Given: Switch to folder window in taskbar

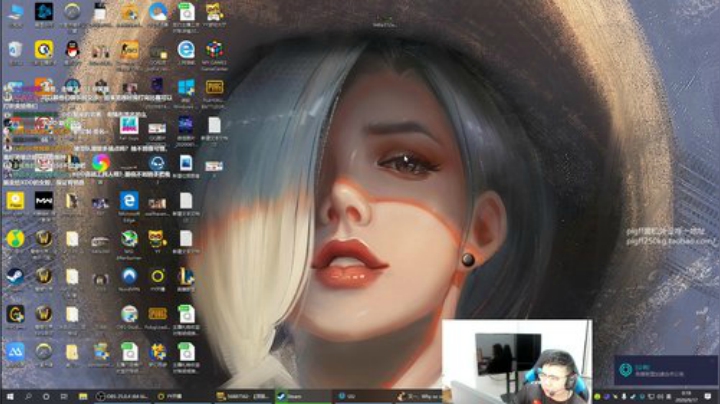Looking at the screenshot, I should click(243, 396).
